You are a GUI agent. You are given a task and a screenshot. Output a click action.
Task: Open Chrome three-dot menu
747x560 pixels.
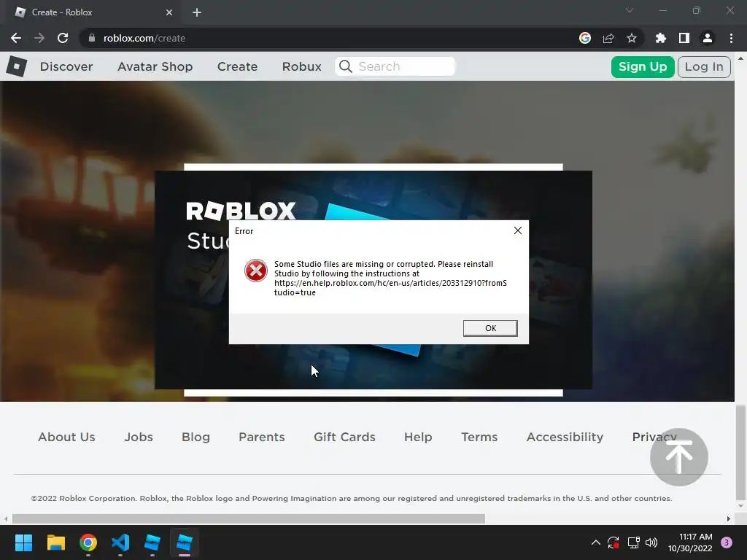[731, 38]
